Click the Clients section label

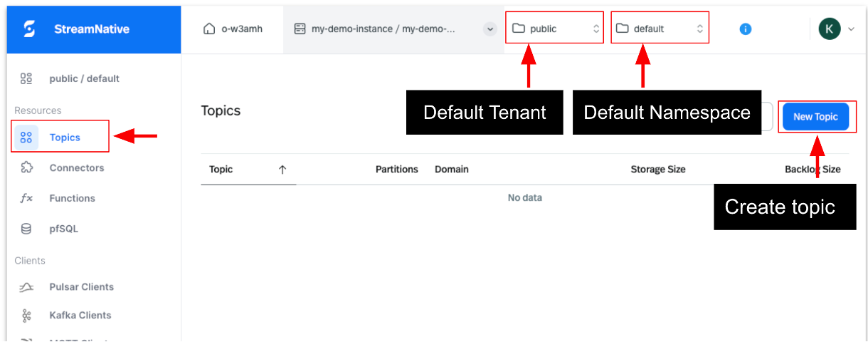30,261
